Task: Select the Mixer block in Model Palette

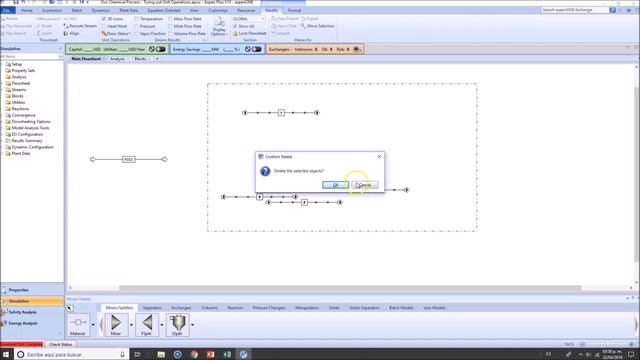Action: [116, 324]
